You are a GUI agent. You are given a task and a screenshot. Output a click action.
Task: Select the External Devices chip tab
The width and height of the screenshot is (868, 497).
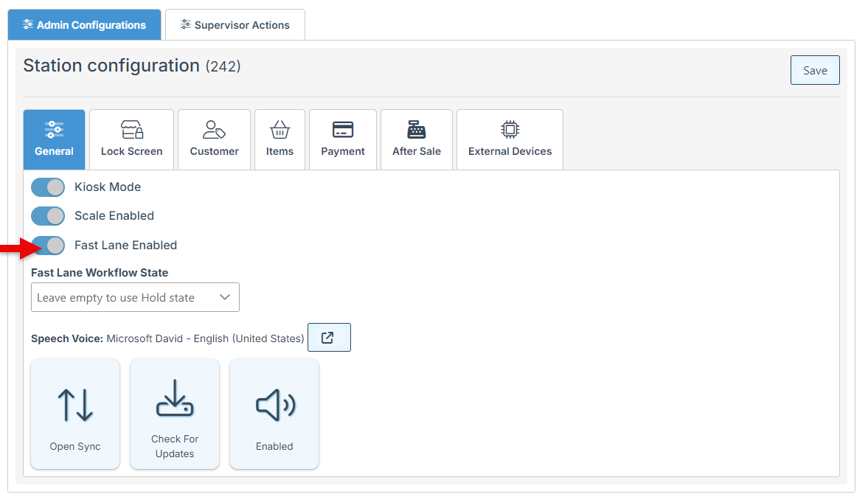click(510, 139)
